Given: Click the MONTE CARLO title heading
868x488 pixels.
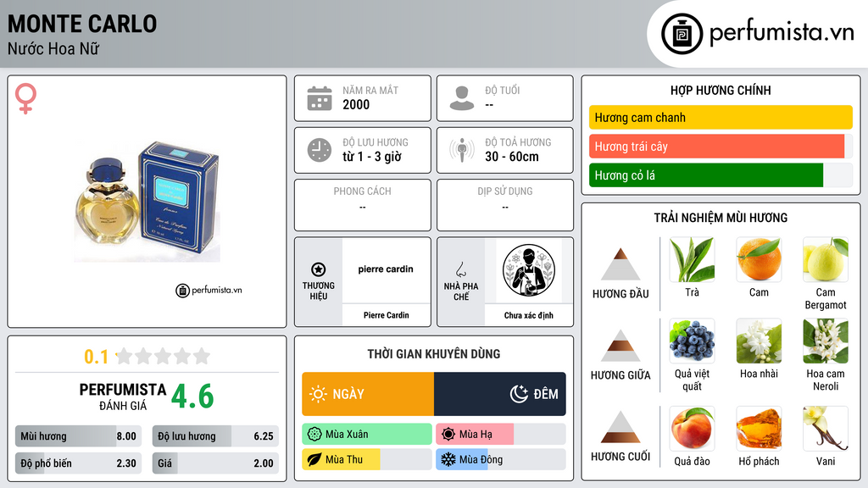Looking at the screenshot, I should click(x=82, y=24).
